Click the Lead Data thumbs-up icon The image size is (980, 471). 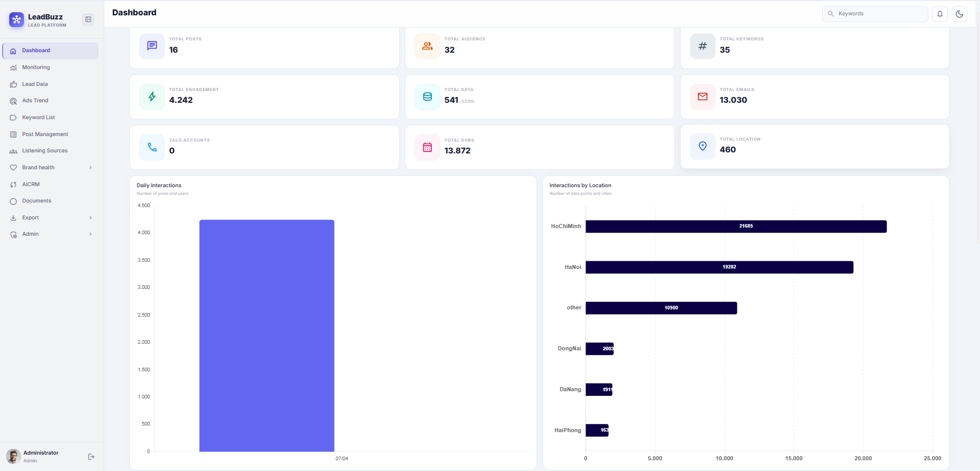point(13,84)
